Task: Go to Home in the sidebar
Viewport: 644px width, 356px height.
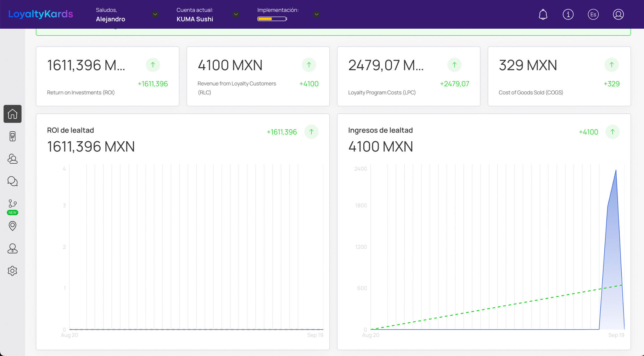Action: [13, 114]
